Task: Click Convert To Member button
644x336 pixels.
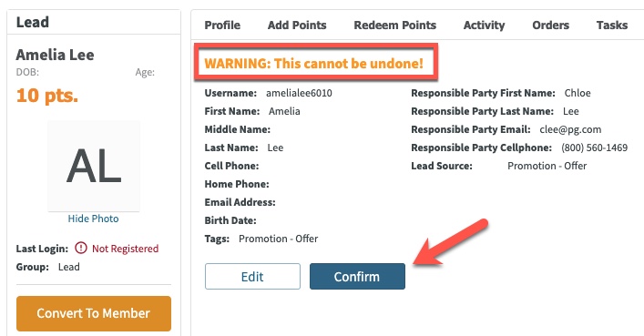Action: 94,313
